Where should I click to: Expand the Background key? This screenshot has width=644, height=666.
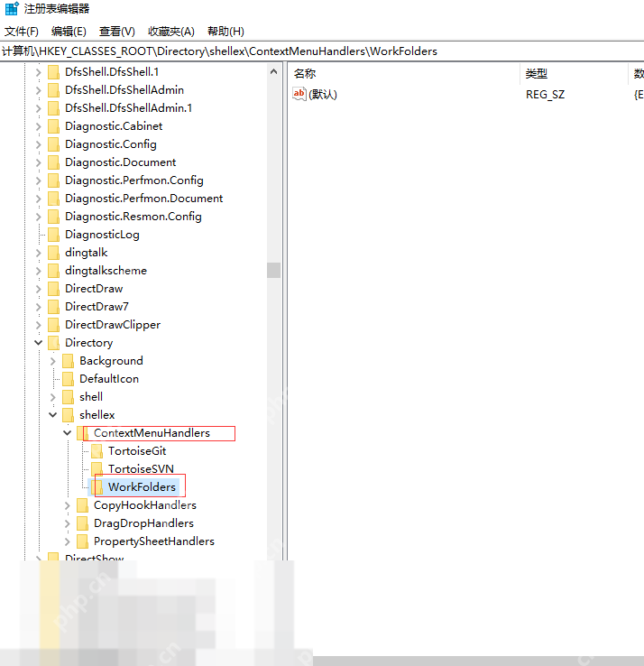click(53, 361)
